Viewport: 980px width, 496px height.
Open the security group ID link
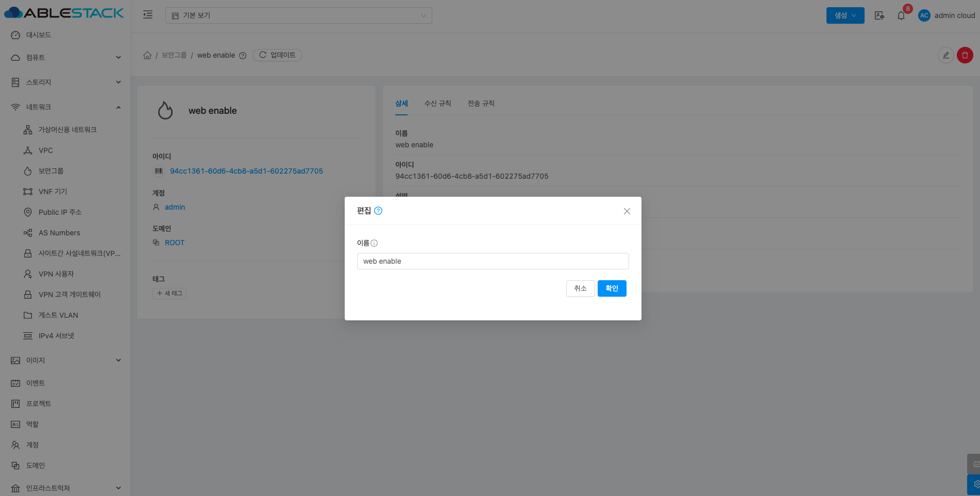[246, 171]
